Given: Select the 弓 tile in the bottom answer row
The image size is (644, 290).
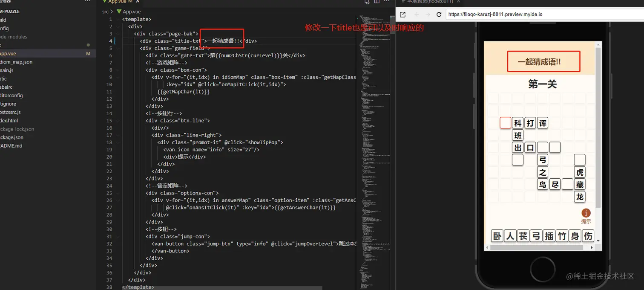Looking at the screenshot, I should point(536,236).
